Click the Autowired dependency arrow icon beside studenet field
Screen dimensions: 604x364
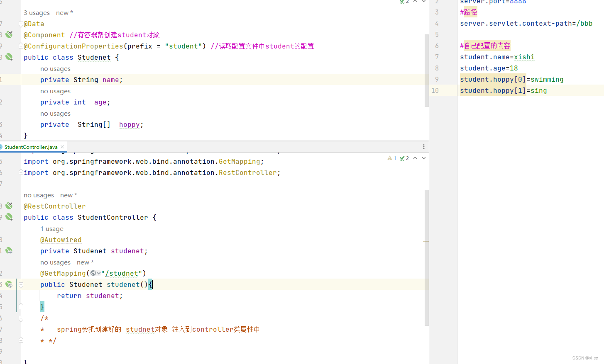pyautogui.click(x=9, y=250)
